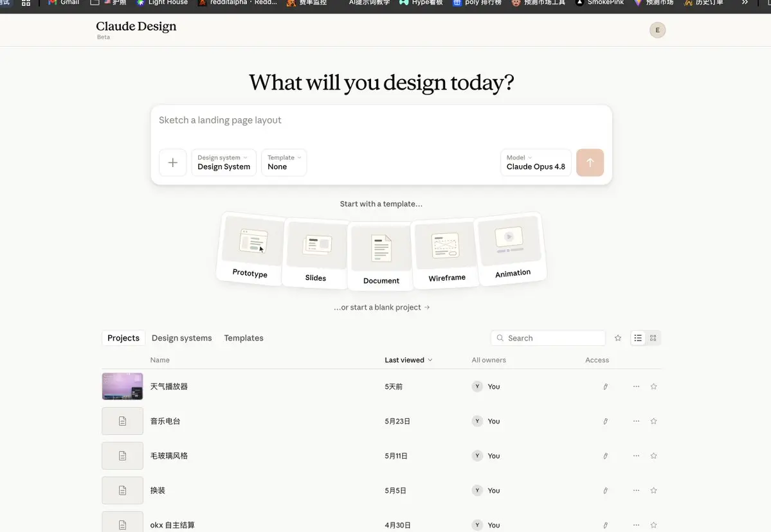Choose the Animation template card
This screenshot has height=532, width=771.
[x=511, y=249]
